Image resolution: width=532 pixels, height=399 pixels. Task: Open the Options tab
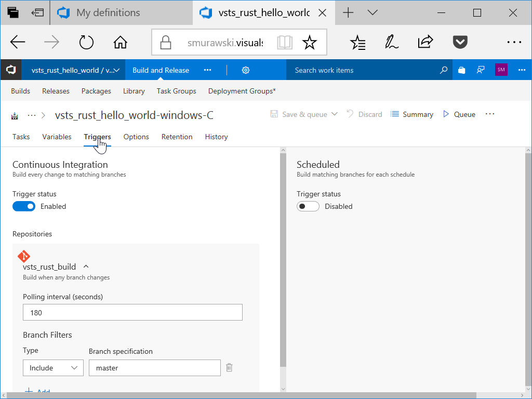click(x=136, y=137)
